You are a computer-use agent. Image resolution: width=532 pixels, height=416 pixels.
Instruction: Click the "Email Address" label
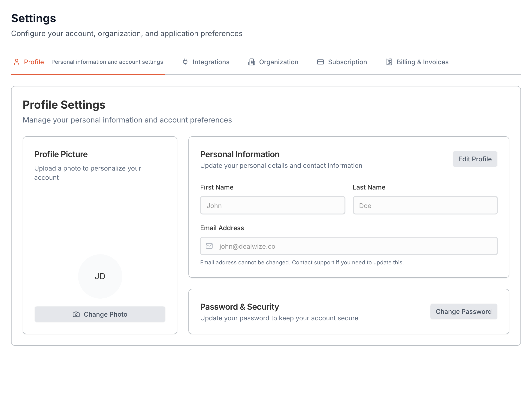coord(222,228)
